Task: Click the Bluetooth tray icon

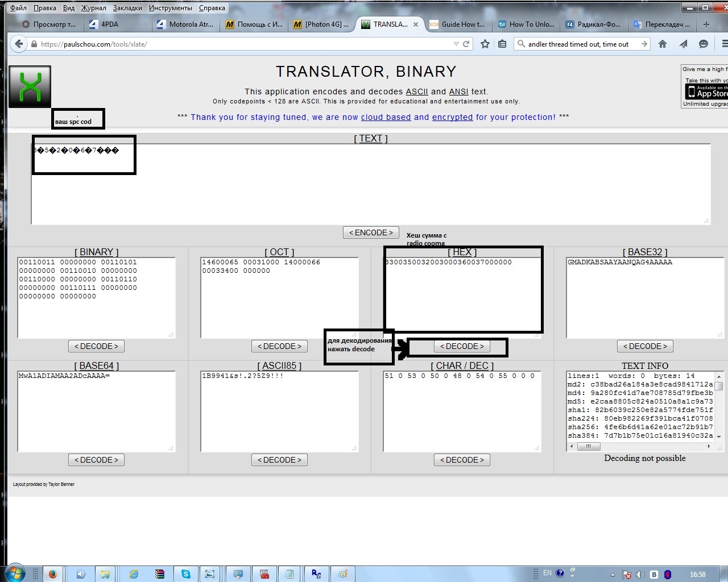Action: click(x=668, y=574)
